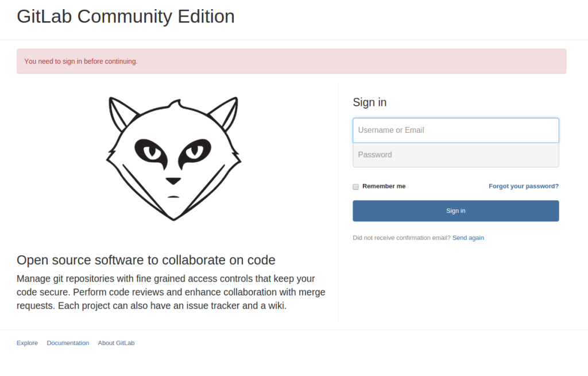The height and width of the screenshot is (376, 588).
Task: Click the Sign in section heading
Action: tap(369, 102)
